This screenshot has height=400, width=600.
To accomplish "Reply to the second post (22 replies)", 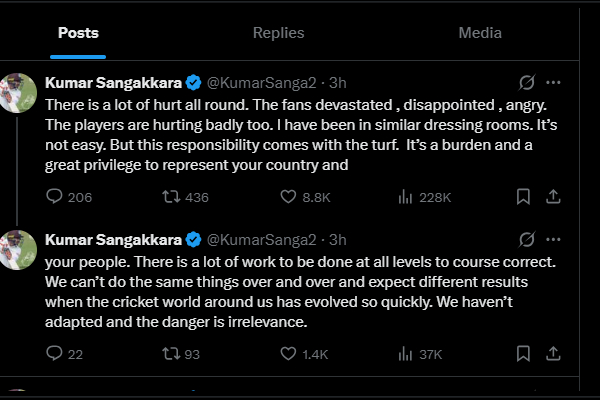I will [55, 354].
